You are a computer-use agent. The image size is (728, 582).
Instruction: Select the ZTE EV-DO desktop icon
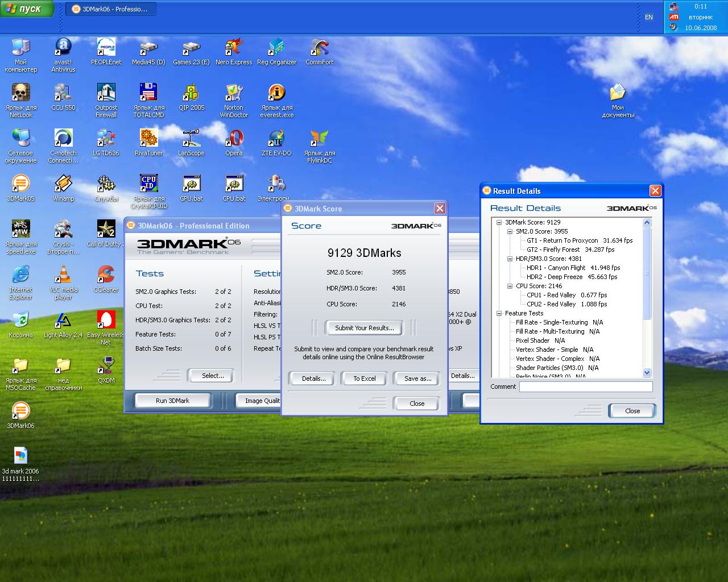pos(276,143)
